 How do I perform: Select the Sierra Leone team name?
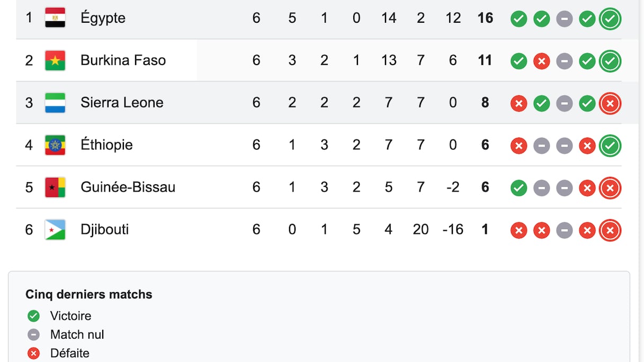click(x=122, y=103)
